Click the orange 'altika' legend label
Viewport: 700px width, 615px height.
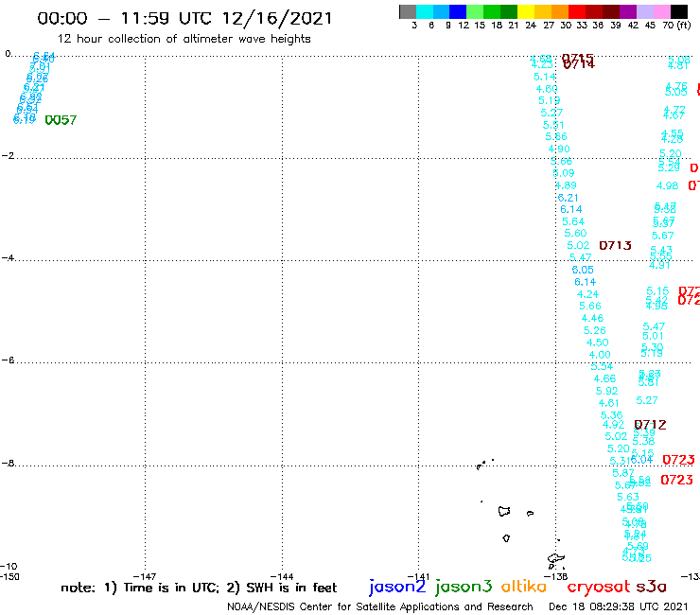coord(523,586)
